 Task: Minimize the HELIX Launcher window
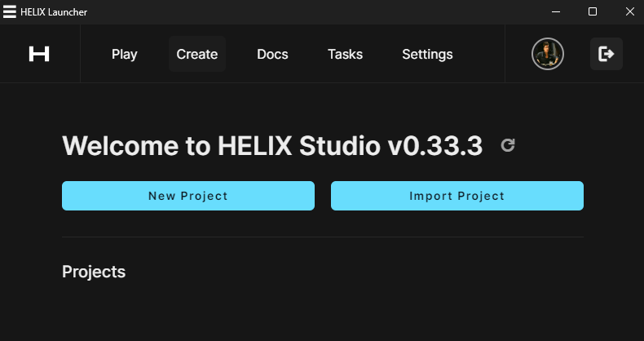555,11
